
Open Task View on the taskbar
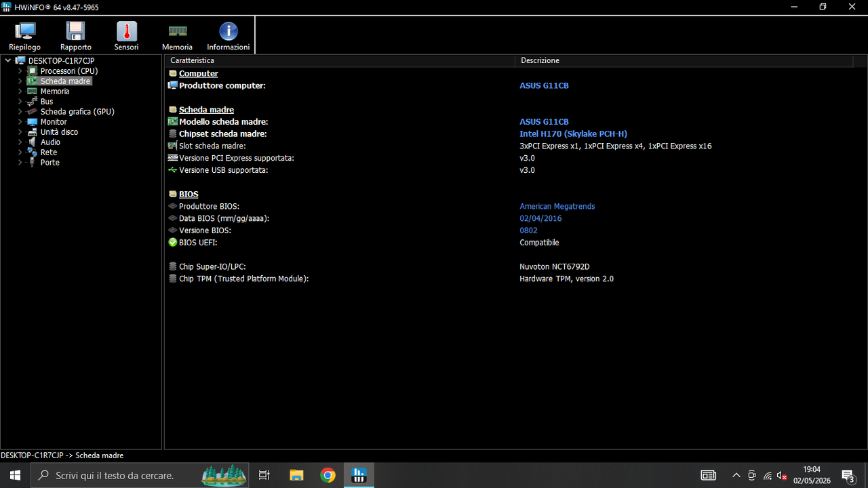click(264, 475)
